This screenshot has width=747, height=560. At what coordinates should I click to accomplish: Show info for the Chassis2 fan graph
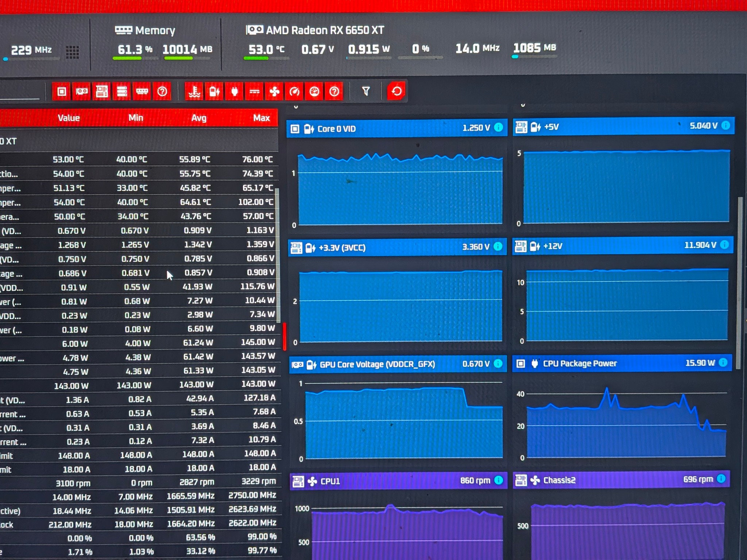(721, 479)
